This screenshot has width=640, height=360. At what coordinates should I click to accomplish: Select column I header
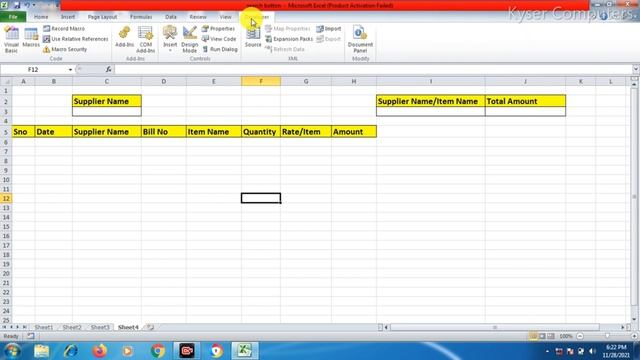tap(431, 82)
